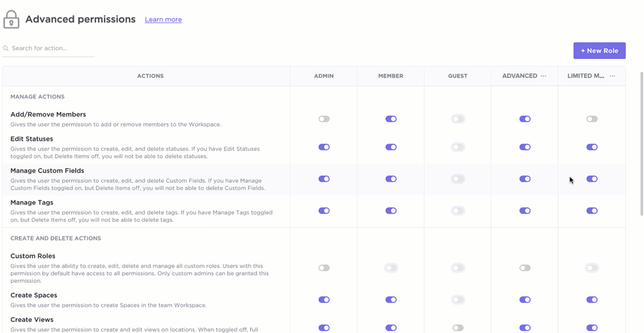The height and width of the screenshot is (333, 644).
Task: Click the search magnifier icon
Action: pyautogui.click(x=6, y=48)
